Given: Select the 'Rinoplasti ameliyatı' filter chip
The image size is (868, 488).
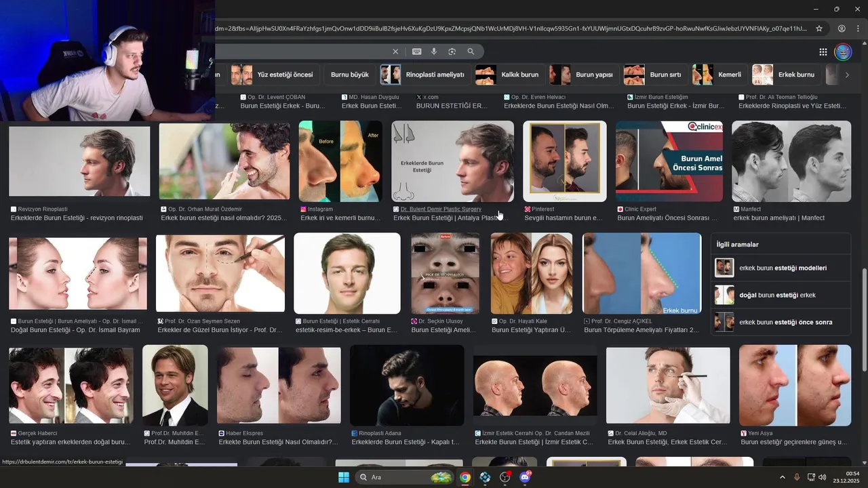Looking at the screenshot, I should coord(423,75).
